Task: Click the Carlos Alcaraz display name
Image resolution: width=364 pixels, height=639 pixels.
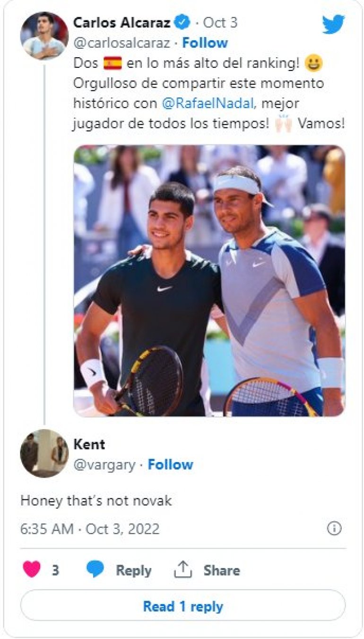Action: [x=123, y=22]
